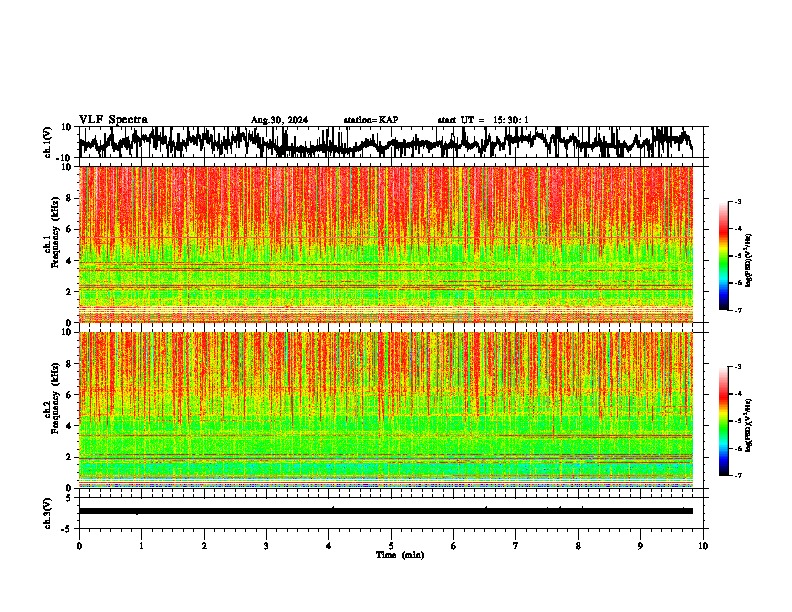The height and width of the screenshot is (612, 792).
Task: Click time axis tick label "4"
Action: 329,546
